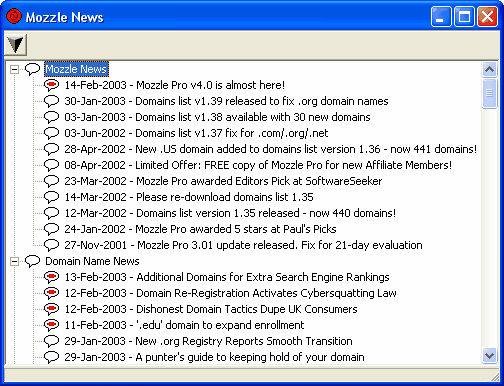Click bubble icon for 27-Nov-2001 3.01 update item
Image resolution: width=504 pixels, height=386 pixels.
(x=52, y=245)
